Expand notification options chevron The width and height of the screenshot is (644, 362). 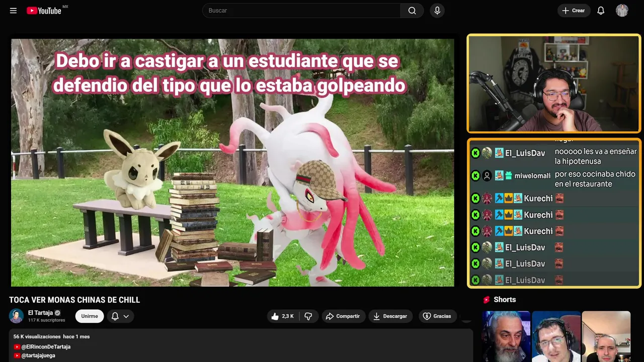[126, 316]
